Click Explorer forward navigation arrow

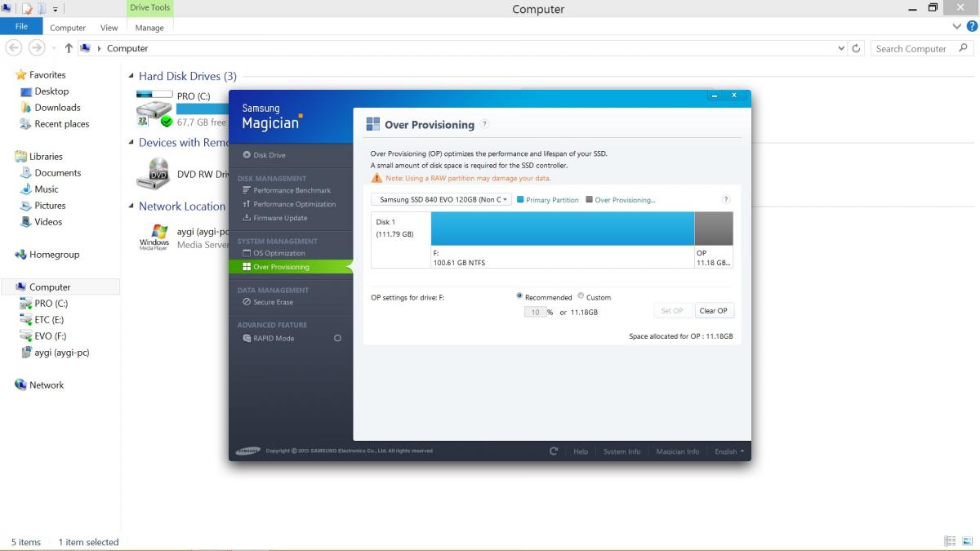(37, 48)
